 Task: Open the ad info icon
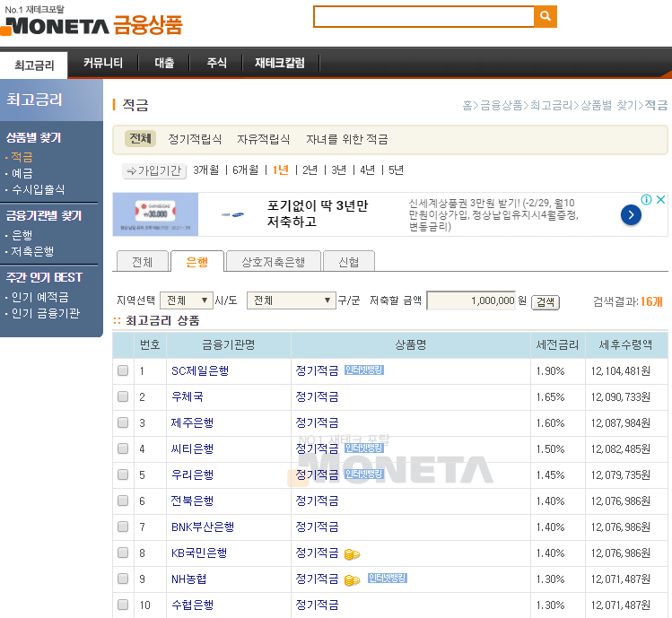(646, 199)
